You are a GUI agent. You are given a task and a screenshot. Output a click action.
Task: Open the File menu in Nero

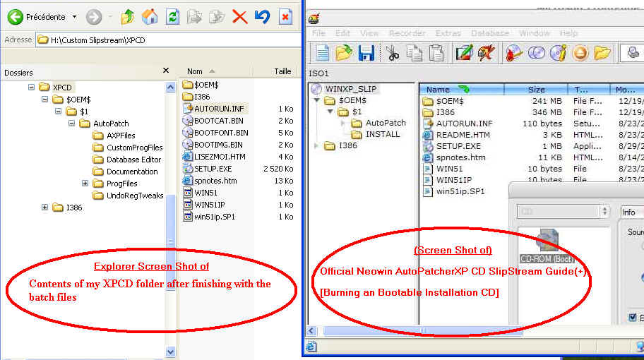pyautogui.click(x=318, y=33)
